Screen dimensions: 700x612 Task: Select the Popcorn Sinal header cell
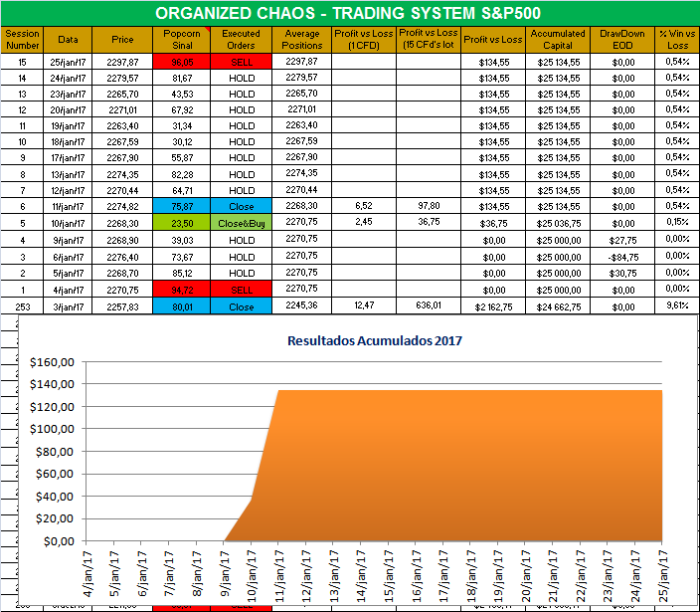pyautogui.click(x=181, y=40)
